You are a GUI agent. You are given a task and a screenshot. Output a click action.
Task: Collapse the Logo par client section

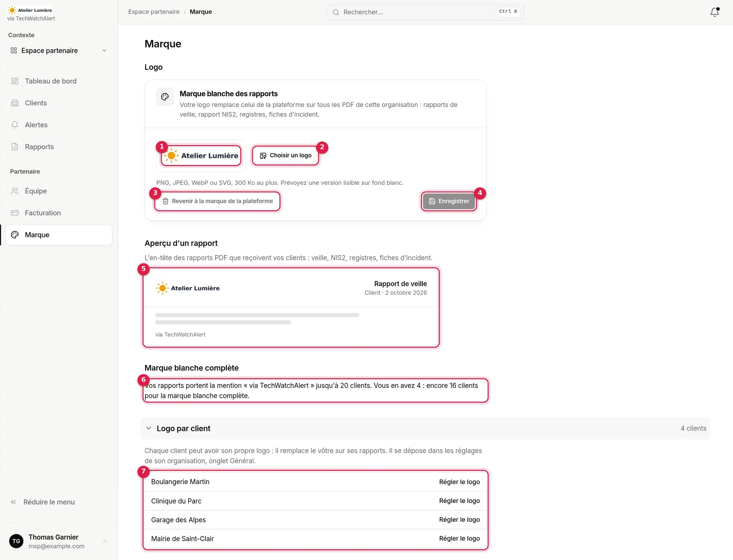[x=425, y=428]
